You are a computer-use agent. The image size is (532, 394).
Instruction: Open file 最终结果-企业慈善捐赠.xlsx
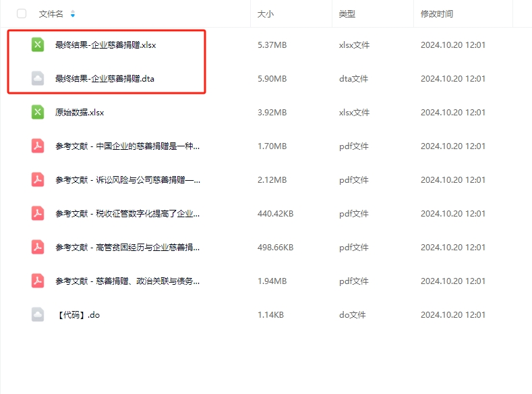tap(105, 45)
